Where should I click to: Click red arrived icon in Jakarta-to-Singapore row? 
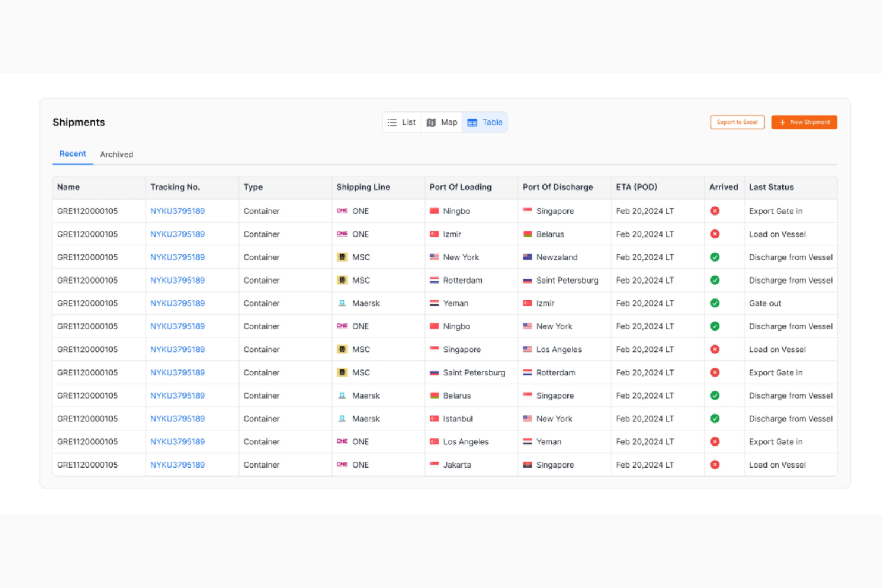[x=715, y=465]
